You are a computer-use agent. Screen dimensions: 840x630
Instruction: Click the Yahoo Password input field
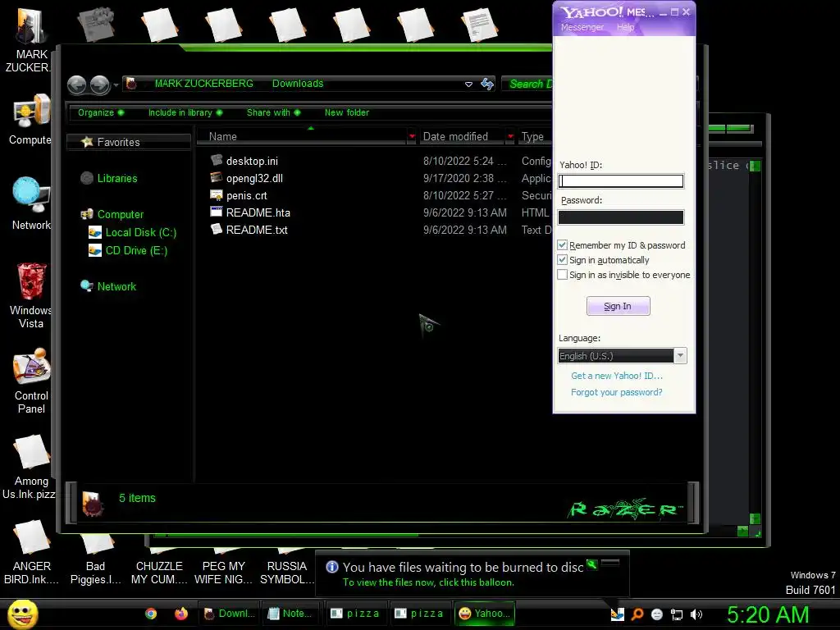pos(621,217)
